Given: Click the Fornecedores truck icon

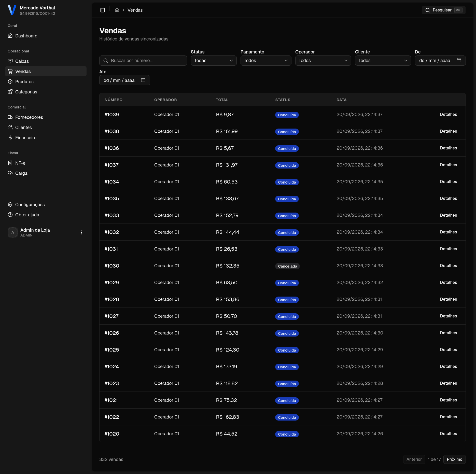Looking at the screenshot, I should (10, 117).
